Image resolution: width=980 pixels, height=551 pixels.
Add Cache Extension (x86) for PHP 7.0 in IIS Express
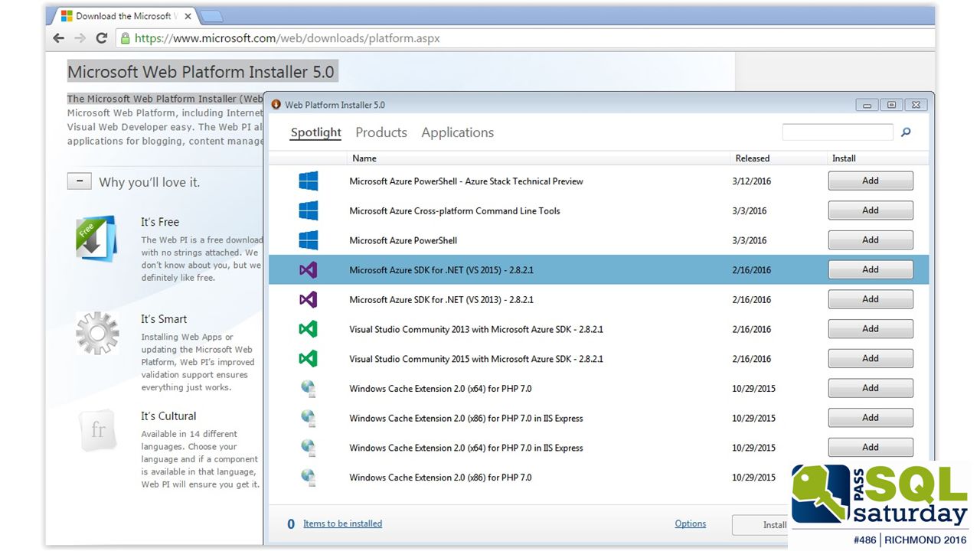871,418
